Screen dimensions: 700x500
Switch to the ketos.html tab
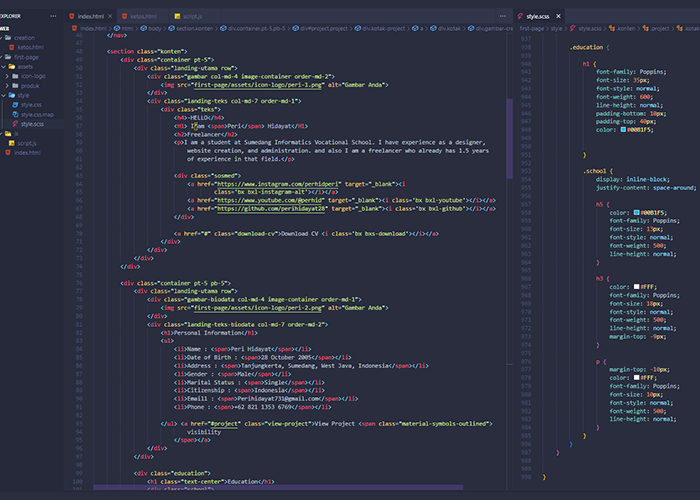point(144,17)
